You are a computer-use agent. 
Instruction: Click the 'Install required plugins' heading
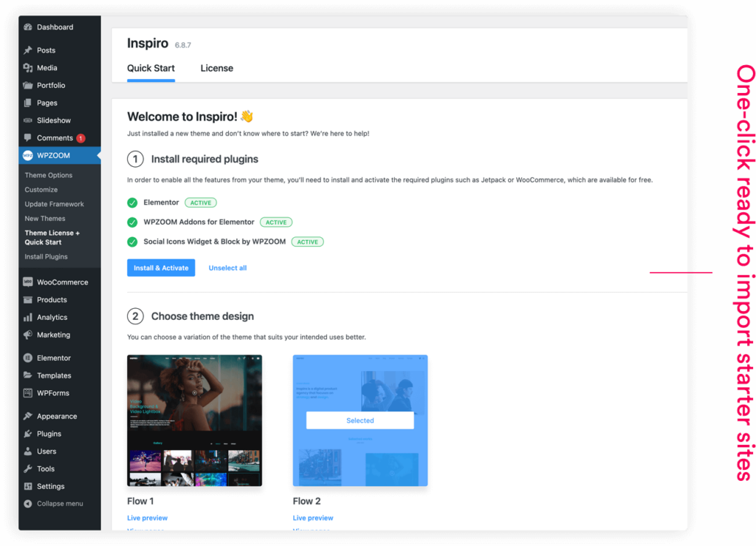(x=205, y=159)
